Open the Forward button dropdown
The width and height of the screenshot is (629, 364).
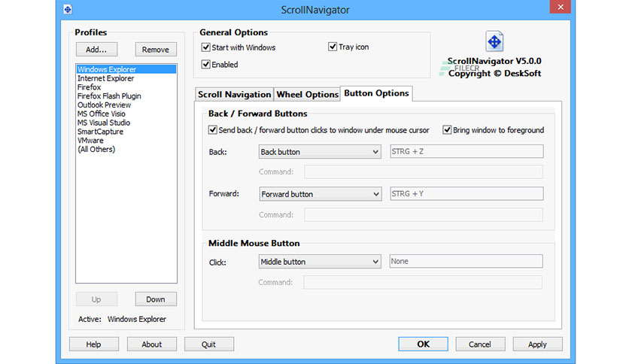(320, 194)
